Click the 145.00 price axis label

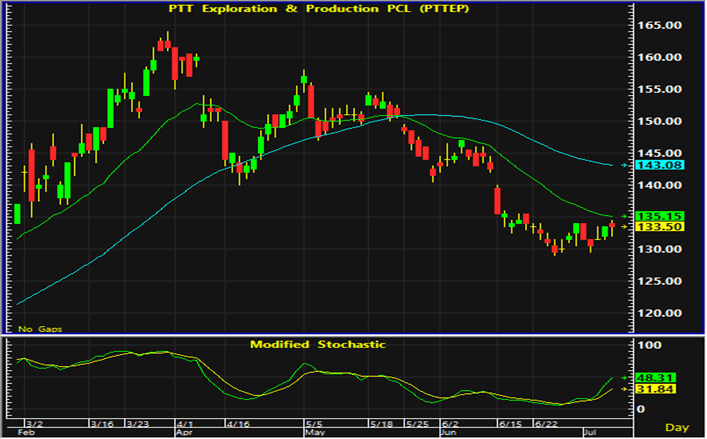659,153
